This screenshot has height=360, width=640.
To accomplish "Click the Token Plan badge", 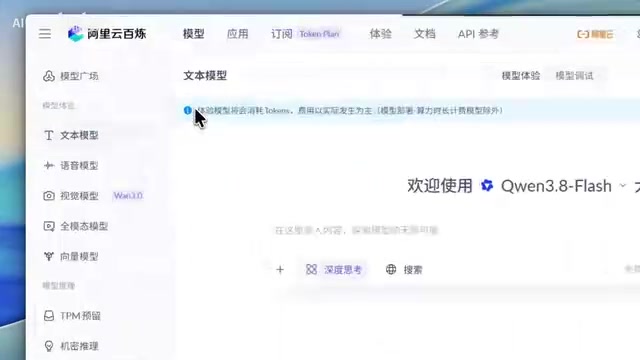I will pyautogui.click(x=319, y=34).
